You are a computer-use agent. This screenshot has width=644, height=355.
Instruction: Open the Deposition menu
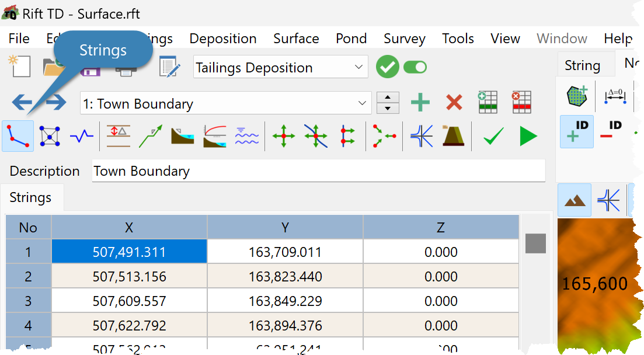tap(222, 39)
